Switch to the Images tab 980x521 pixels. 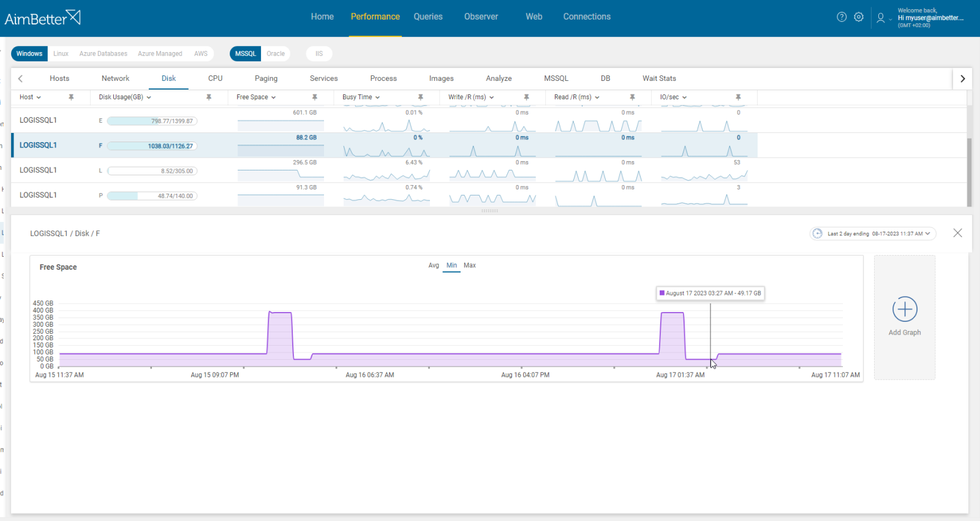tap(442, 78)
